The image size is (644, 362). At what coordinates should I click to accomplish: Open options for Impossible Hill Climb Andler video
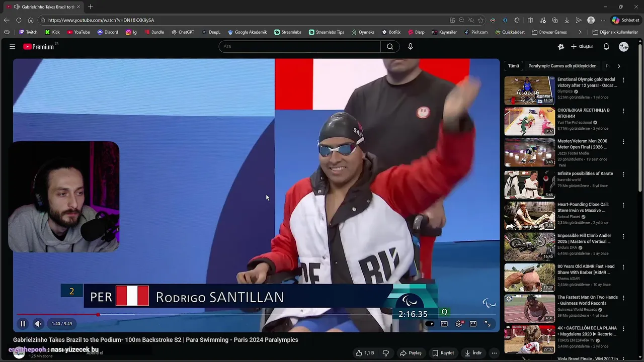click(623, 236)
